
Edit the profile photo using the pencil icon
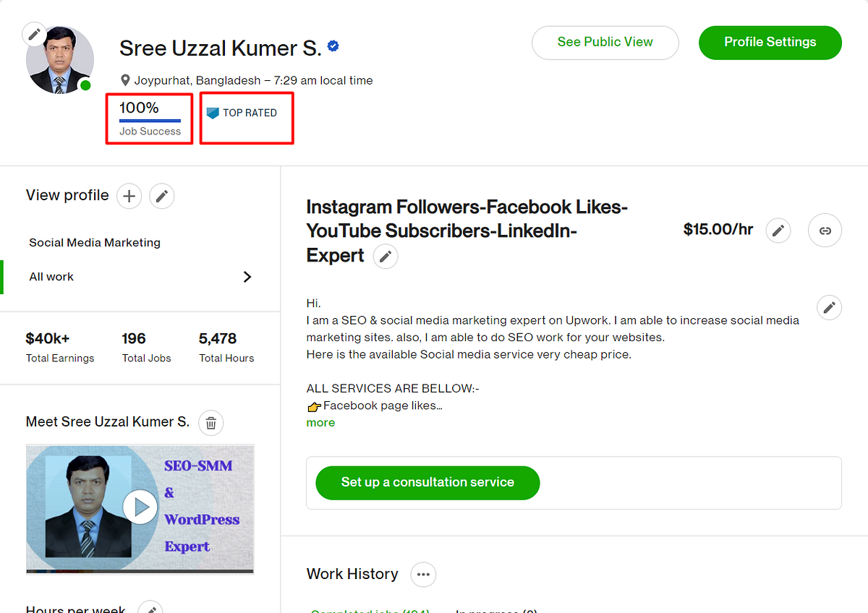35,33
